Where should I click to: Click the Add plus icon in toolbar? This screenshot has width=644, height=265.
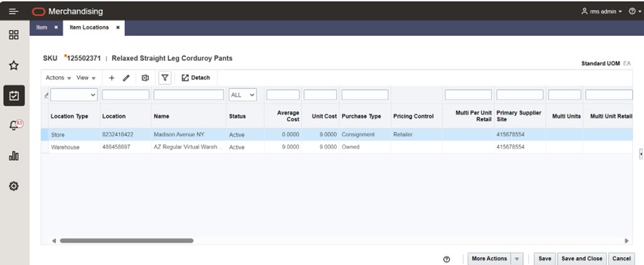point(112,78)
